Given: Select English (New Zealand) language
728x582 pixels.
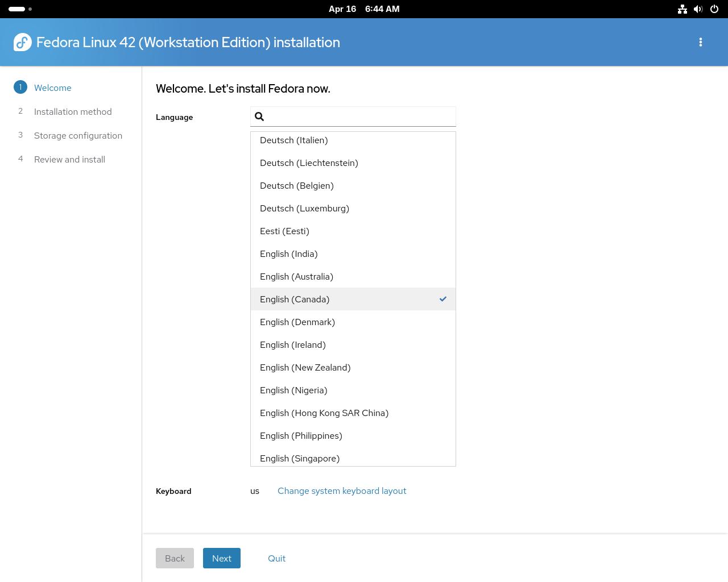Looking at the screenshot, I should point(353,367).
